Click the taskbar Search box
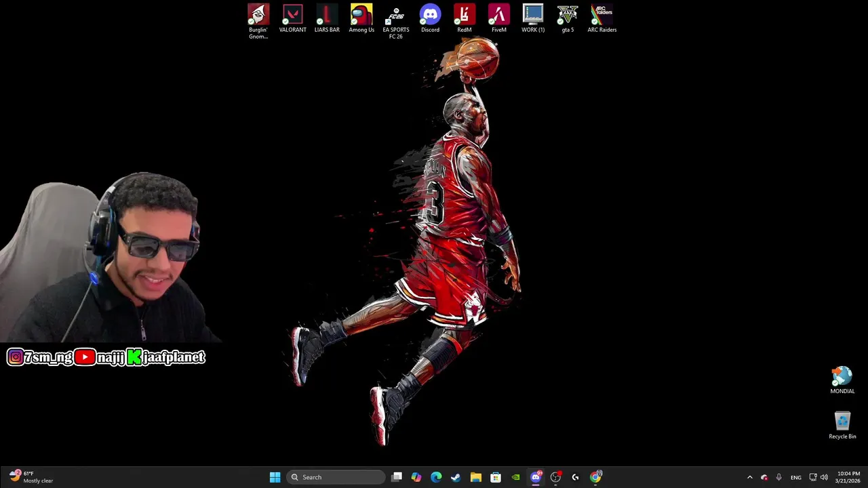 point(336,477)
